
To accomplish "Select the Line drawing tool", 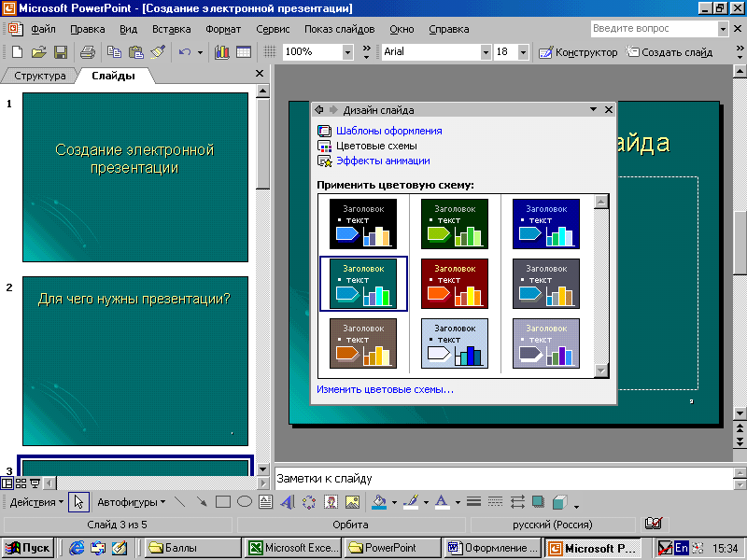I will pos(179,502).
